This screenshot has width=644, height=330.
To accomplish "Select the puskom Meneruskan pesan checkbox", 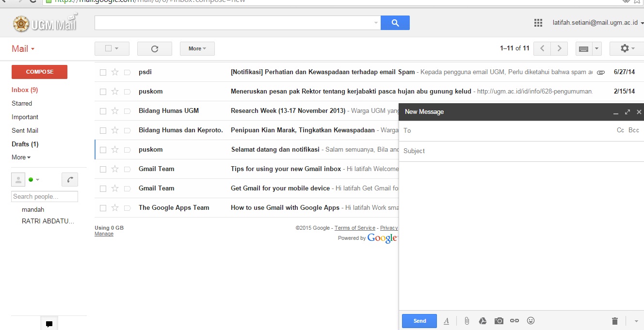I will click(x=103, y=92).
